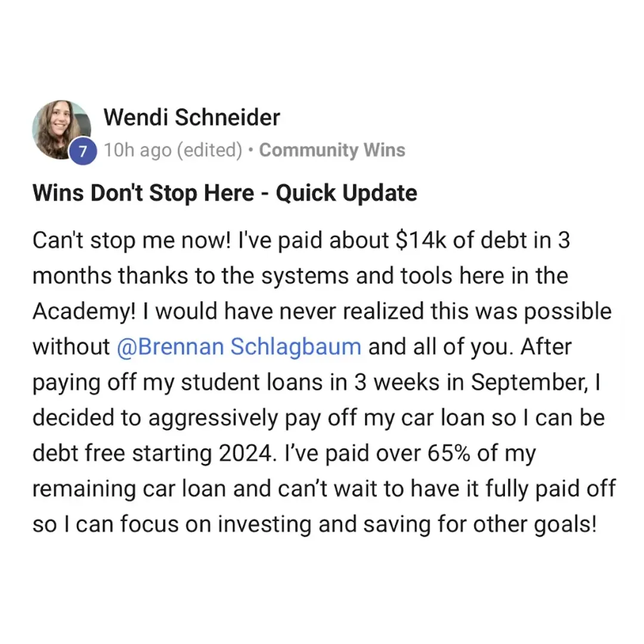This screenshot has height=644, width=644.
Task: Click the $14k amount in the post
Action: click(421, 240)
